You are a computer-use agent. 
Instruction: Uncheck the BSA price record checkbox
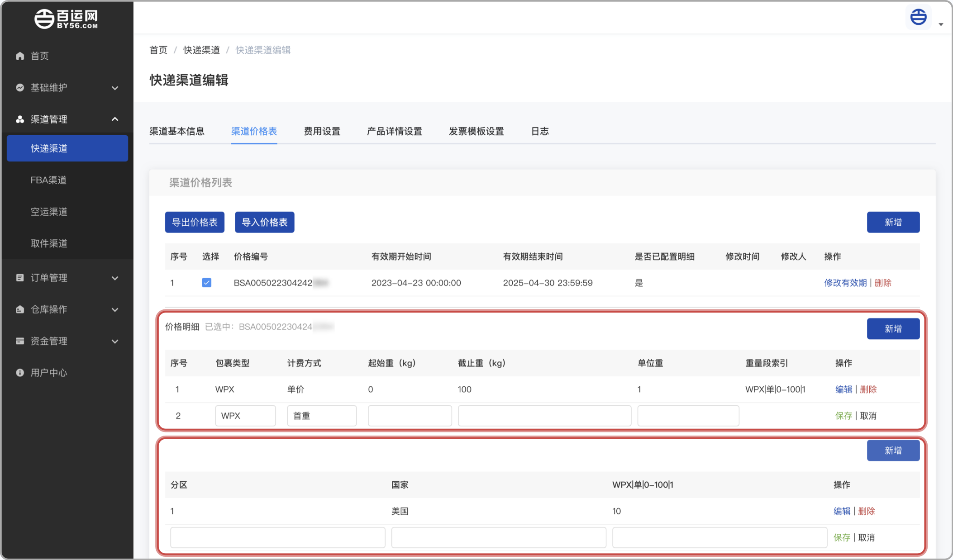pos(207,282)
